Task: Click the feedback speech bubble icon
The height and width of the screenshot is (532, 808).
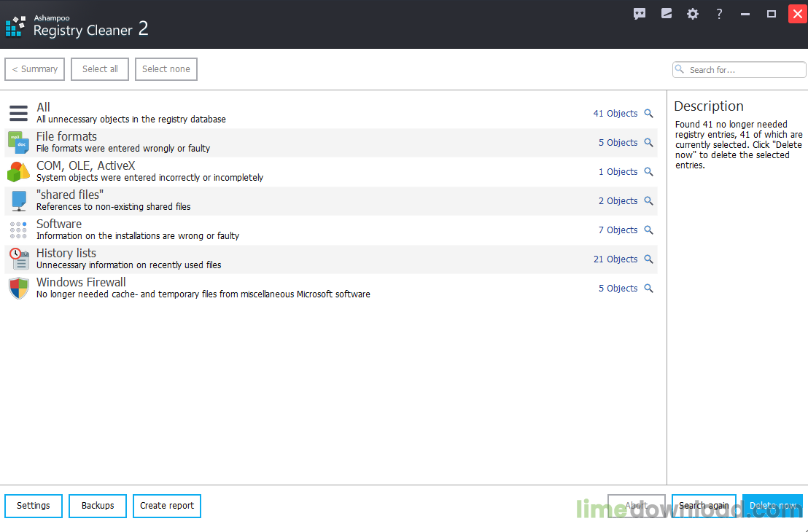Action: click(x=640, y=13)
